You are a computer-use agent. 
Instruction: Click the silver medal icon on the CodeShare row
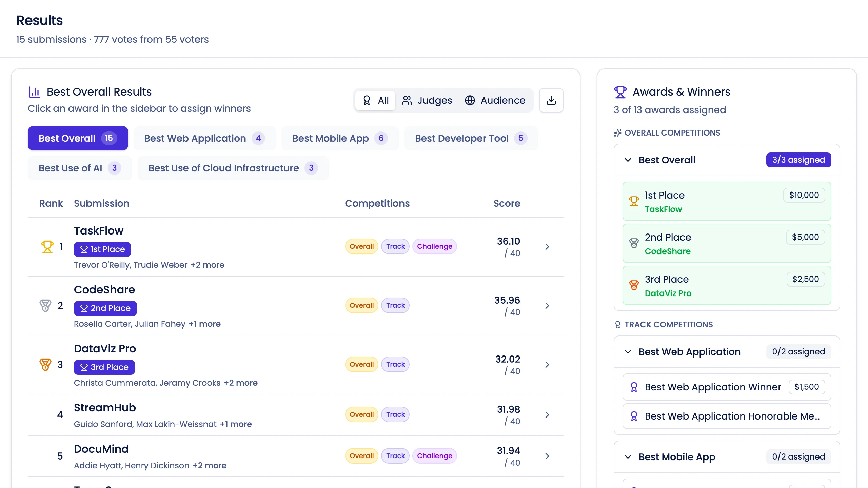click(x=45, y=305)
